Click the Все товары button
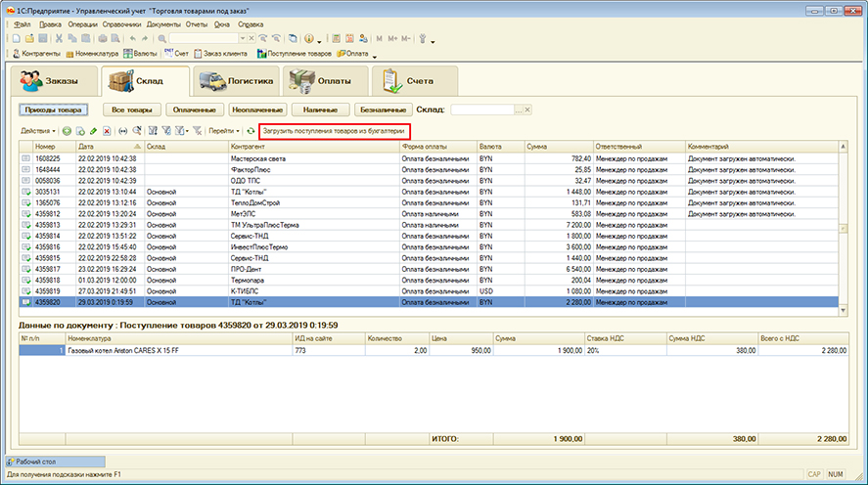The width and height of the screenshot is (868, 485). [132, 110]
